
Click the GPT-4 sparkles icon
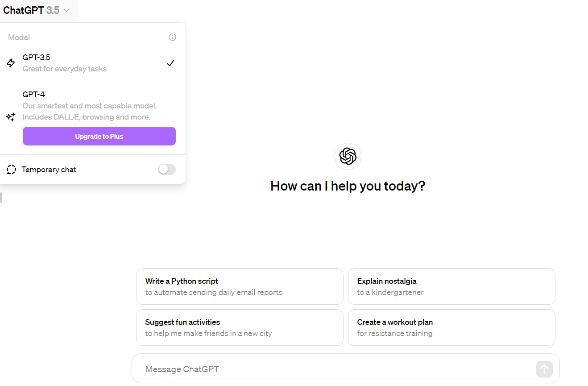coord(11,117)
